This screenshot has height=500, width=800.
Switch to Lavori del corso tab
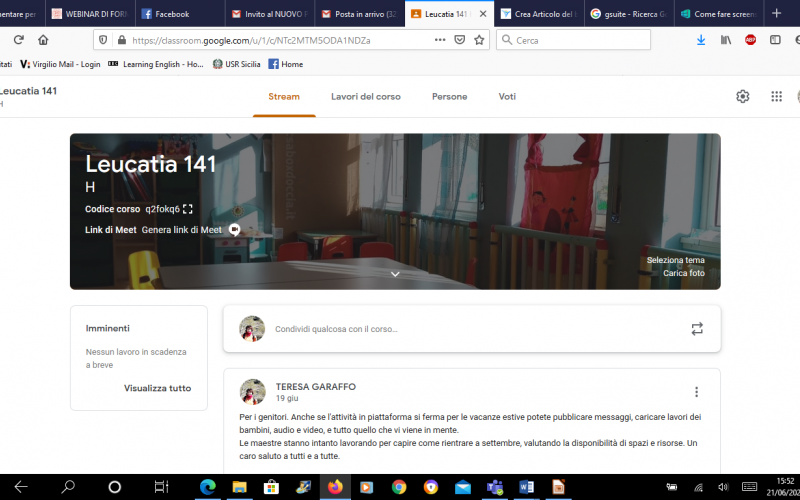[x=366, y=96]
